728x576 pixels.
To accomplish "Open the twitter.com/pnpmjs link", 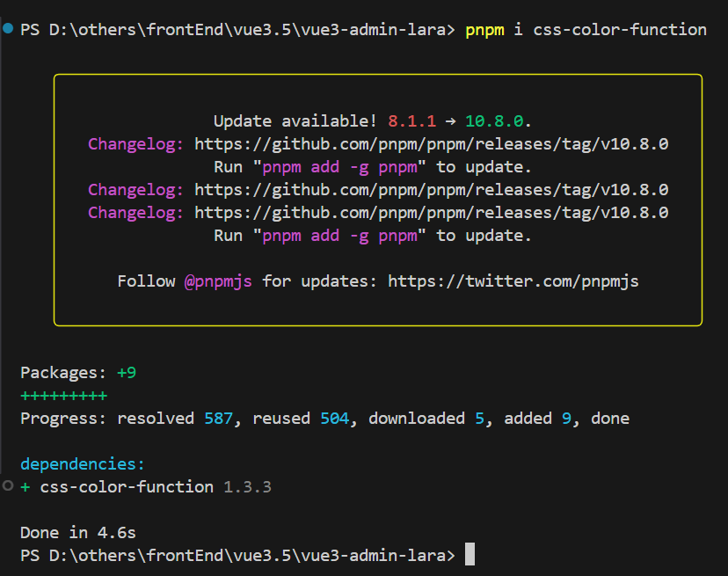I will tap(513, 281).
